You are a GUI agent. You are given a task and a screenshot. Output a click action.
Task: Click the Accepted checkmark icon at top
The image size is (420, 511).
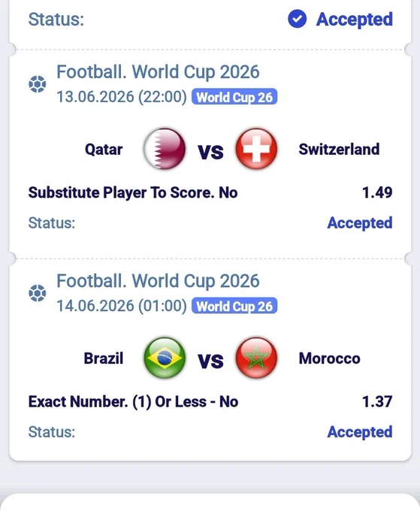298,19
